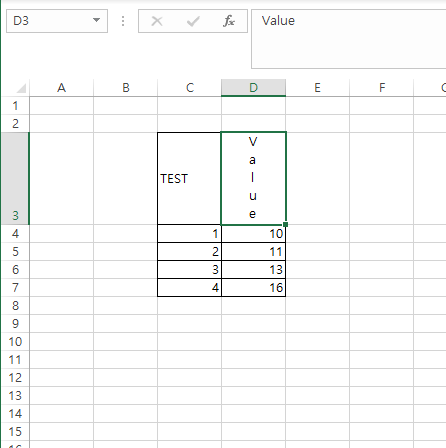Select row 7 header

[15, 288]
